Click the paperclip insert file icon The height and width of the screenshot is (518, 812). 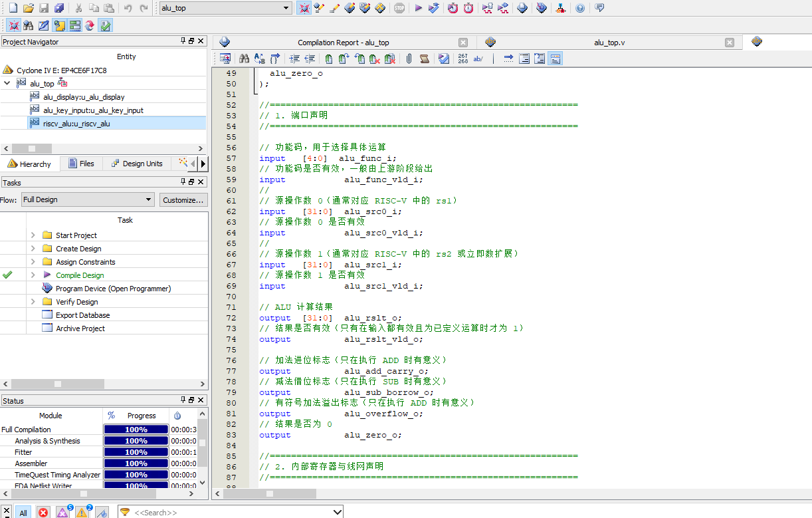[x=409, y=59]
